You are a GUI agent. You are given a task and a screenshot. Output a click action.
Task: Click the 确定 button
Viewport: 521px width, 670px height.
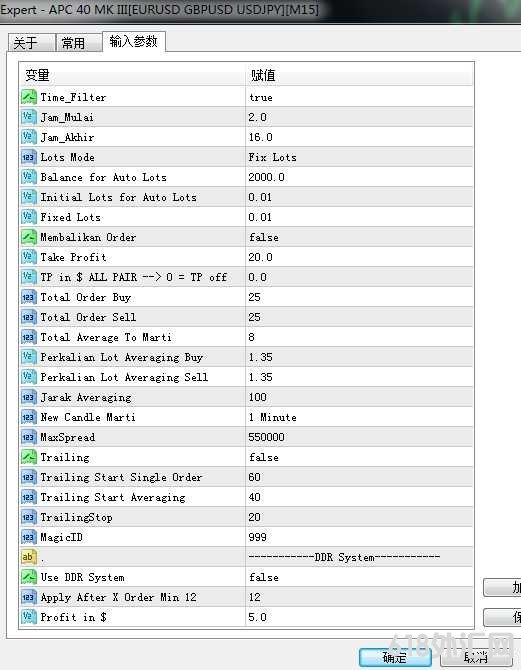coord(394,657)
